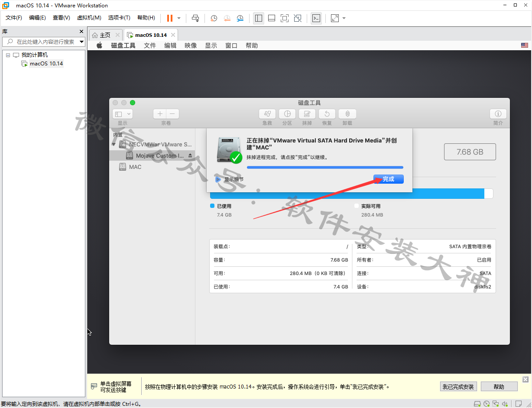This screenshot has height=408, width=532.
Task: Expand the 显示细节 disclosure triangle
Action: (218, 179)
